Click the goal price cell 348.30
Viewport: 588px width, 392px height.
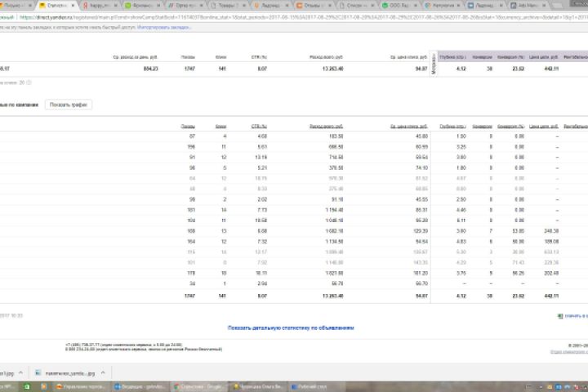point(551,231)
